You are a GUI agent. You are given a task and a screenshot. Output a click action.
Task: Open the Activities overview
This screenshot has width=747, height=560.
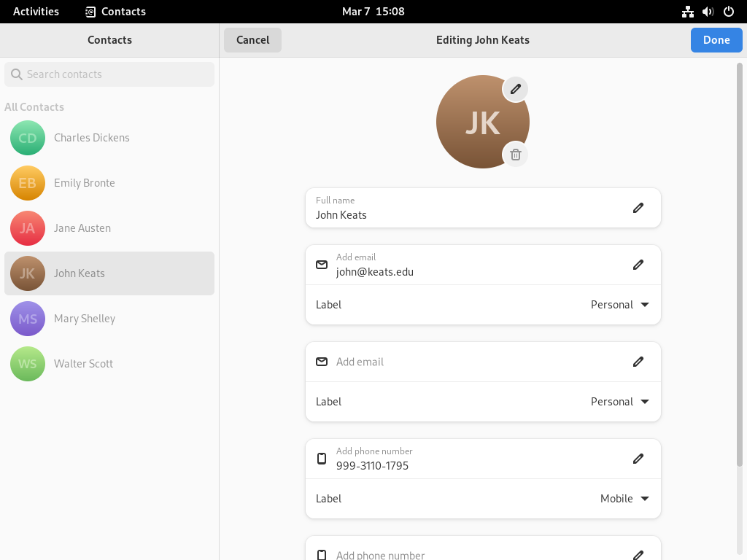[36, 12]
